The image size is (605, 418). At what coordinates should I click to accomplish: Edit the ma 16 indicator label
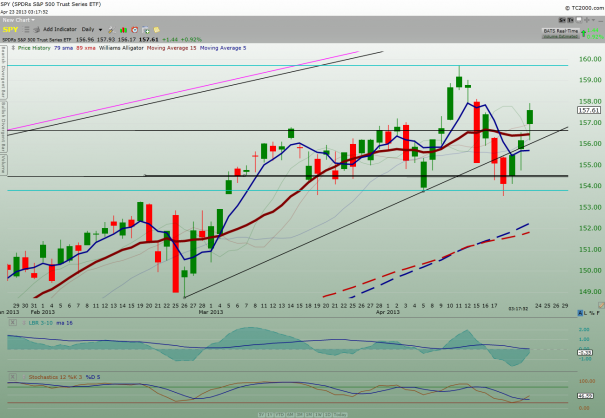64,323
